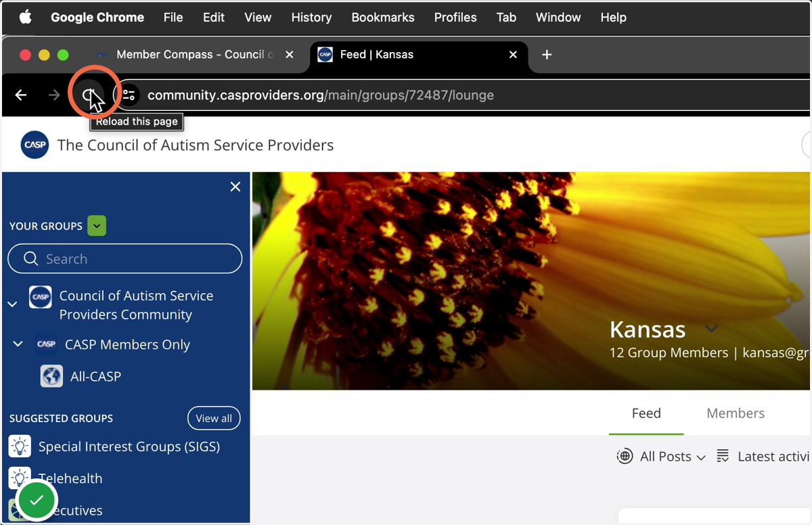Select the Feed tab
812x525 pixels.
[x=646, y=413]
